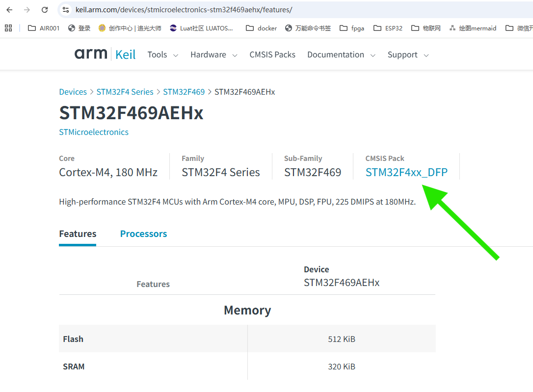
Task: Click the STM32F469 sub-family value
Action: click(x=313, y=172)
